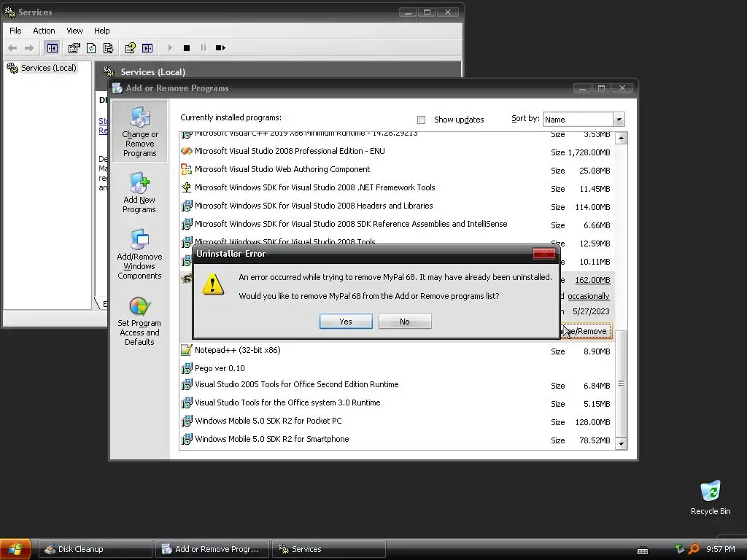The width and height of the screenshot is (747, 560).
Task: Click the keyboard tray icon
Action: tap(642, 550)
